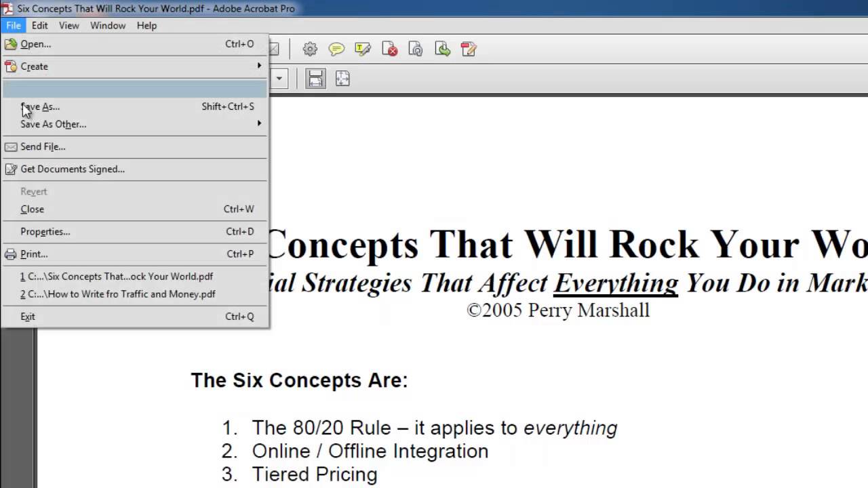This screenshot has width=868, height=488.
Task: Click the Acrobat icon in the title bar
Action: pos(7,8)
